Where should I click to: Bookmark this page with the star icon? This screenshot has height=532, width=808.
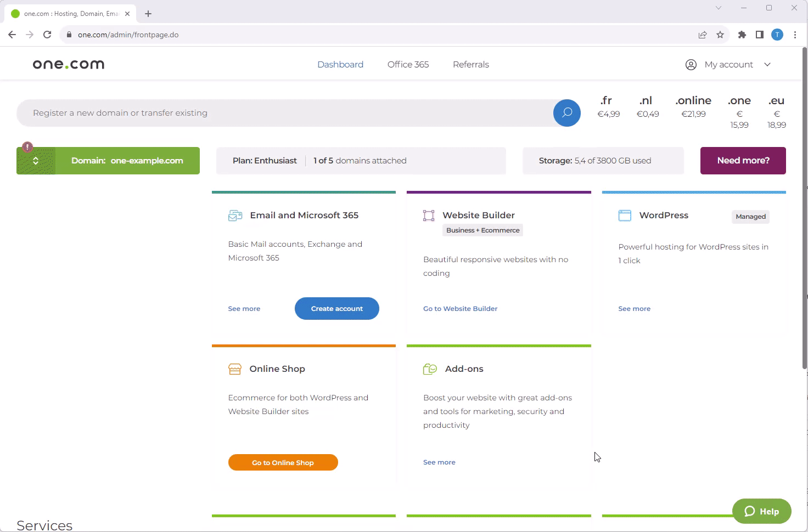pyautogui.click(x=720, y=35)
